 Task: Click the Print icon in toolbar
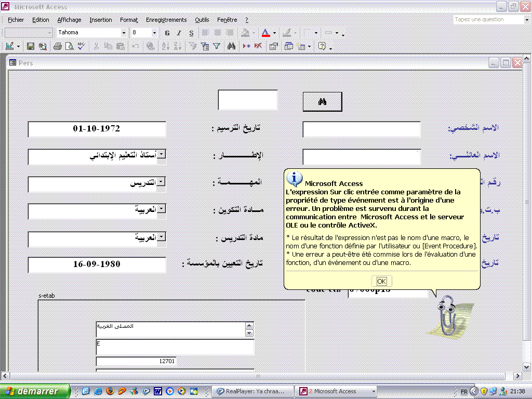pyautogui.click(x=57, y=46)
